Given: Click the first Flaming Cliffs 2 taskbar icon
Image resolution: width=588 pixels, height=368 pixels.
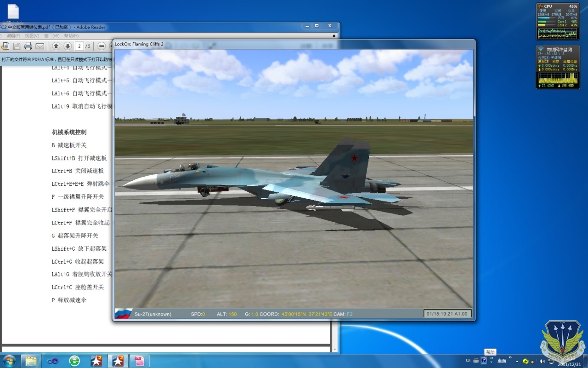Looking at the screenshot, I should [96, 361].
